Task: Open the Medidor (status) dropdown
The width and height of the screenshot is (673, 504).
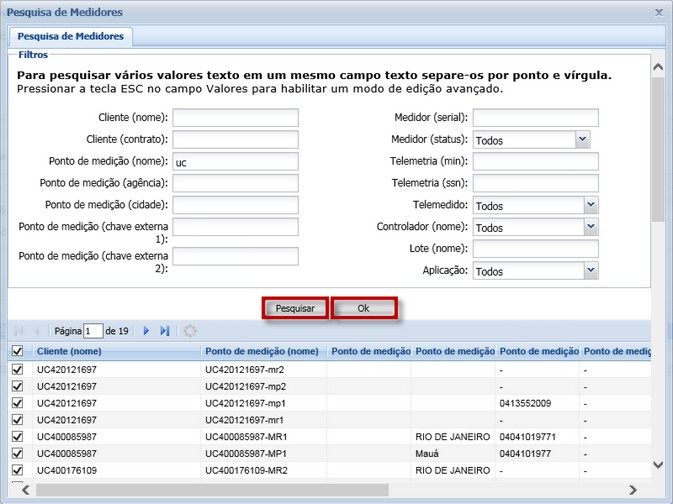Action: (x=582, y=141)
